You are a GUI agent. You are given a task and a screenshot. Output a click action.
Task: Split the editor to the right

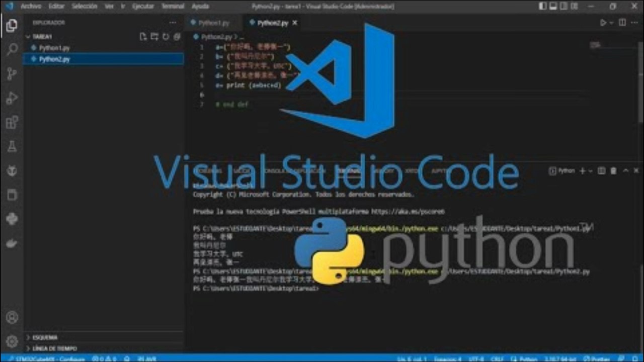tap(622, 23)
